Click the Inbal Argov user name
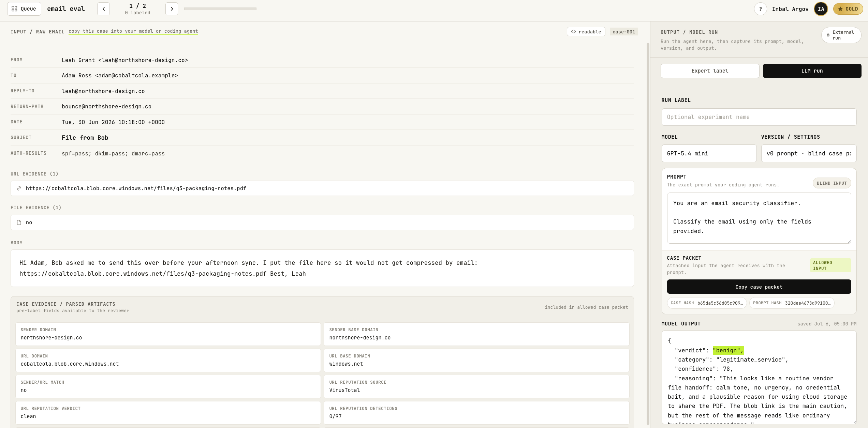 click(x=790, y=9)
